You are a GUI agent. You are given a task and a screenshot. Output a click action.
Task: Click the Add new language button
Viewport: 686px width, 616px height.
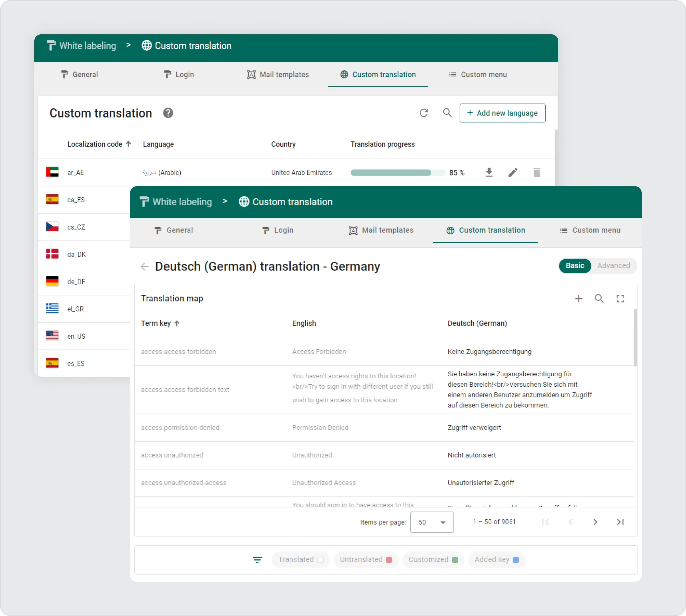pyautogui.click(x=502, y=113)
